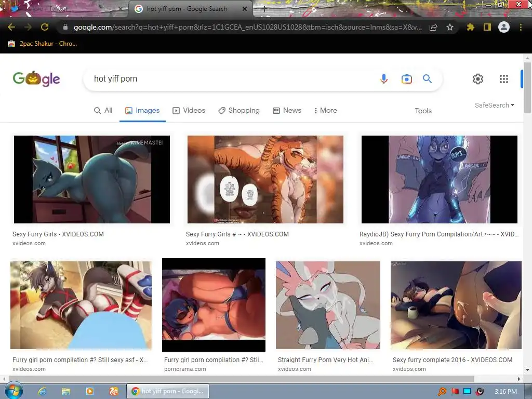Click the scroll-down arrow of vertical scrollbar
This screenshot has width=532, height=399.
527,370
